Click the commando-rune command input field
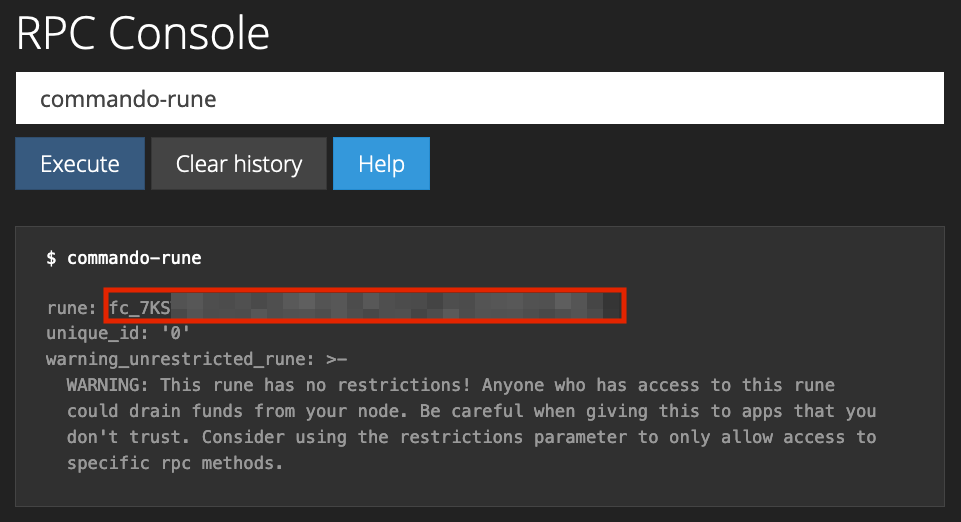The image size is (961, 522). [x=480, y=99]
